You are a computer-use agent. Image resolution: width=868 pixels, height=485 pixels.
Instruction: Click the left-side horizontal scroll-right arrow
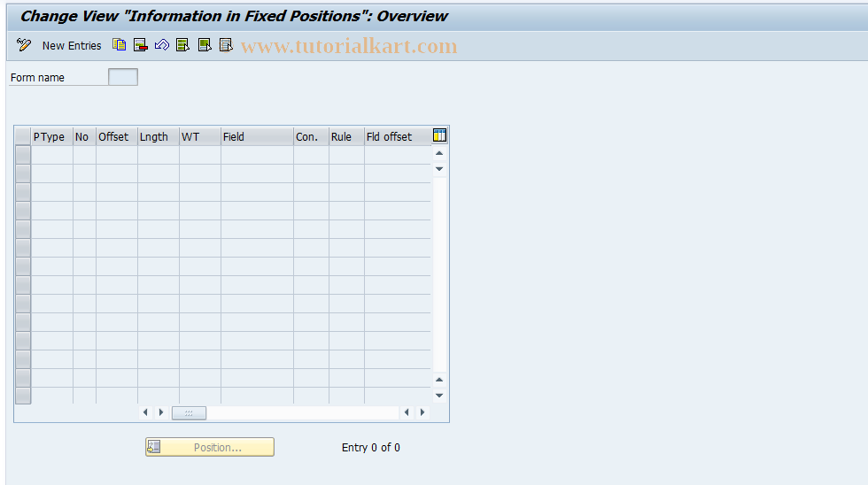pyautogui.click(x=161, y=412)
